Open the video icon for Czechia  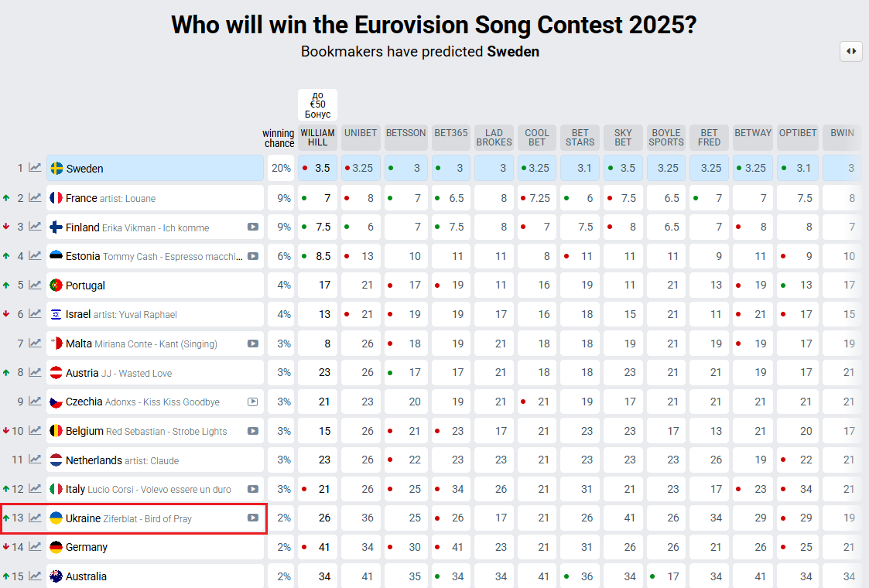pyautogui.click(x=253, y=402)
